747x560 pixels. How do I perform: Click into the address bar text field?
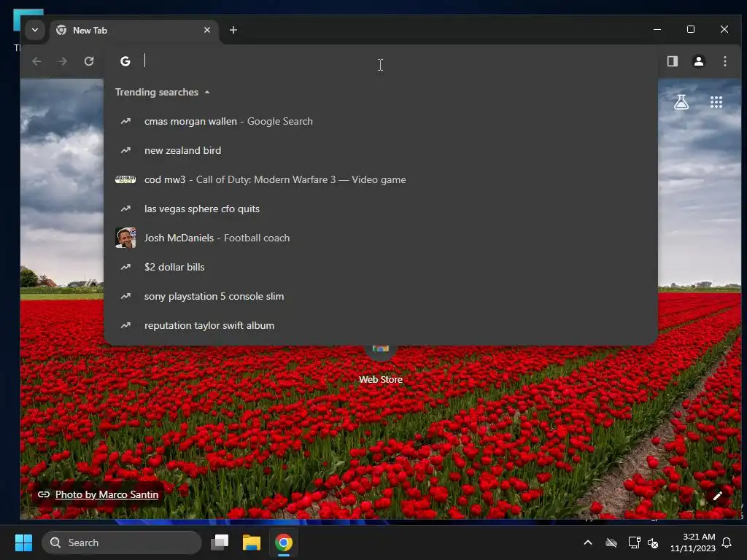(x=381, y=61)
